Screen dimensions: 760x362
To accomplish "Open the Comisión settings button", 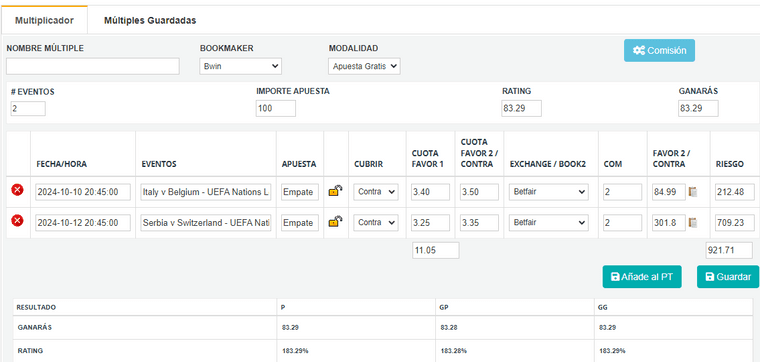I will point(659,50).
